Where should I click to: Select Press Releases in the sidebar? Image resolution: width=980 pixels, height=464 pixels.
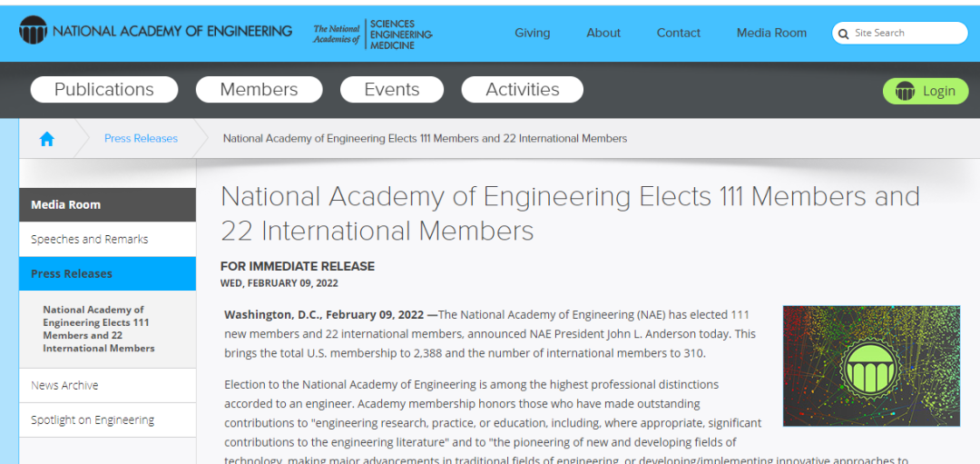[107, 273]
